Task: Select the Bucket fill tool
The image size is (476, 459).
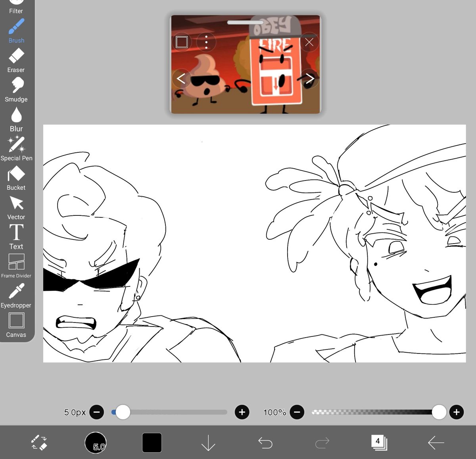Action: (16, 178)
